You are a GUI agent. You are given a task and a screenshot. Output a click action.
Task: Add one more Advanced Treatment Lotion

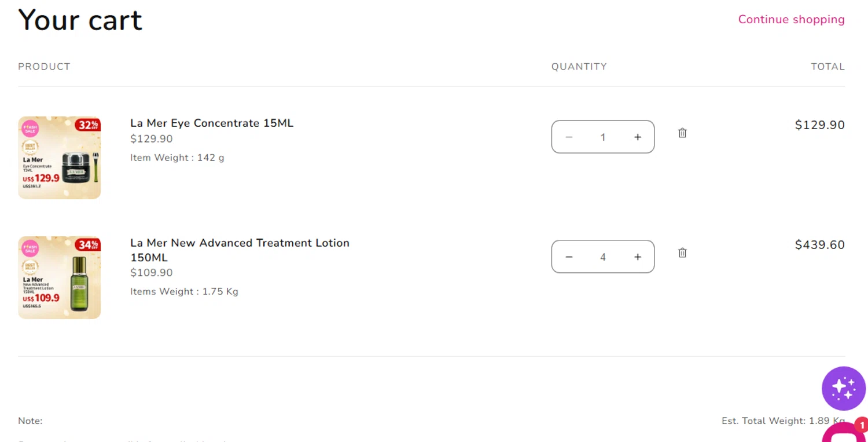point(637,257)
